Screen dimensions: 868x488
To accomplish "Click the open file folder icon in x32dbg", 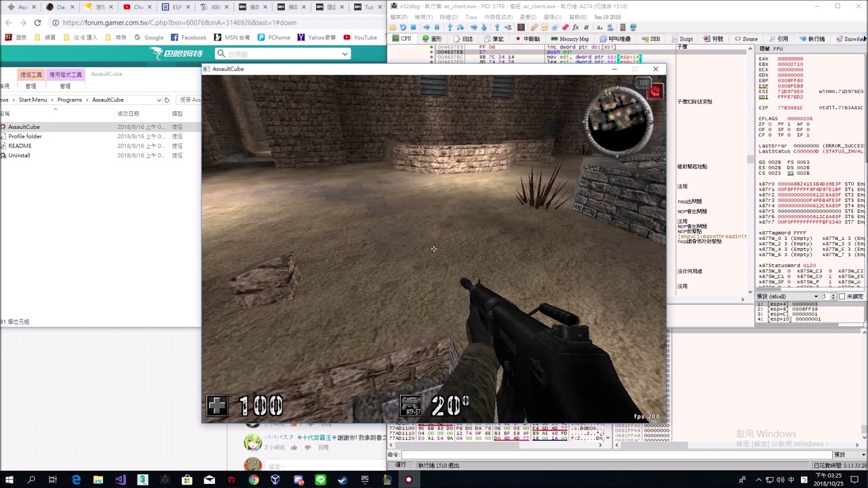I will pos(393,27).
